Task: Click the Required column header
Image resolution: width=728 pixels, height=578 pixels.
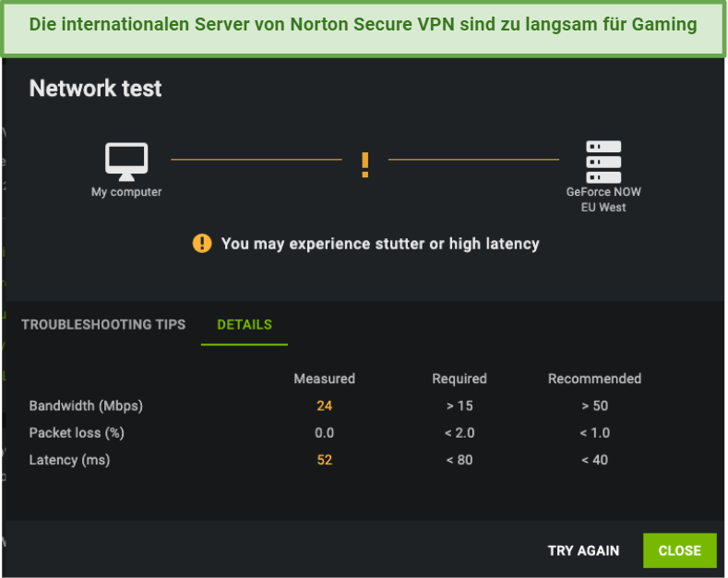Action: click(x=459, y=379)
